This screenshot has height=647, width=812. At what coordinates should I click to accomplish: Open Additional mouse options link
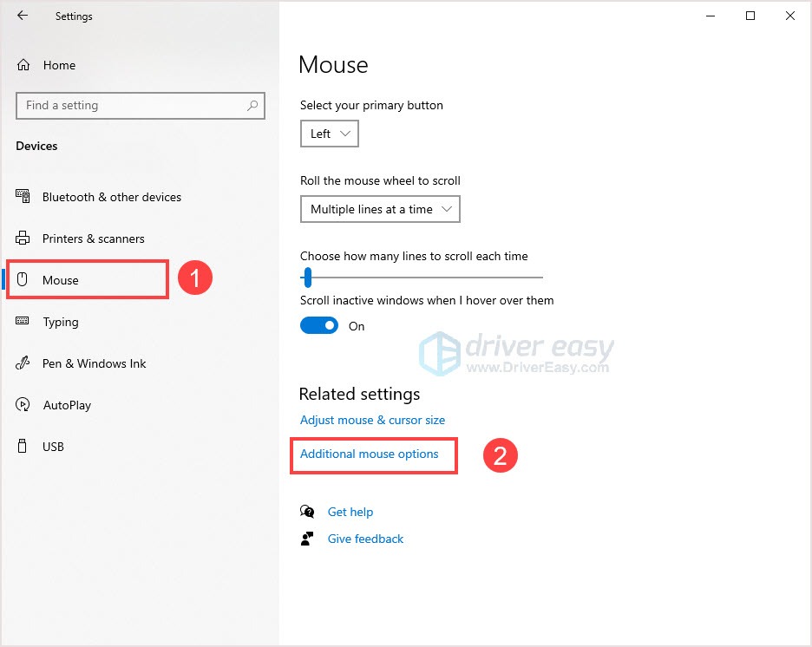369,454
